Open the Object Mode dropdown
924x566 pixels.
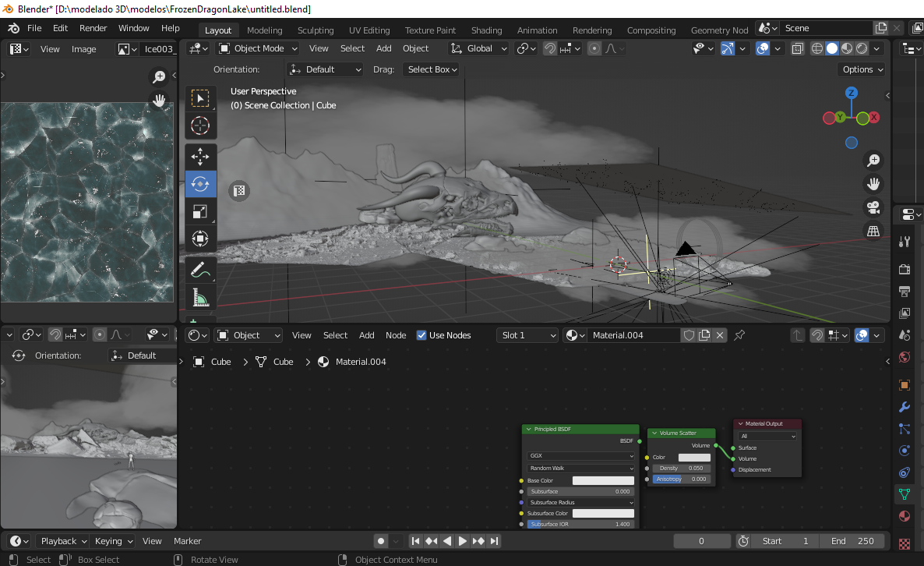(x=258, y=48)
